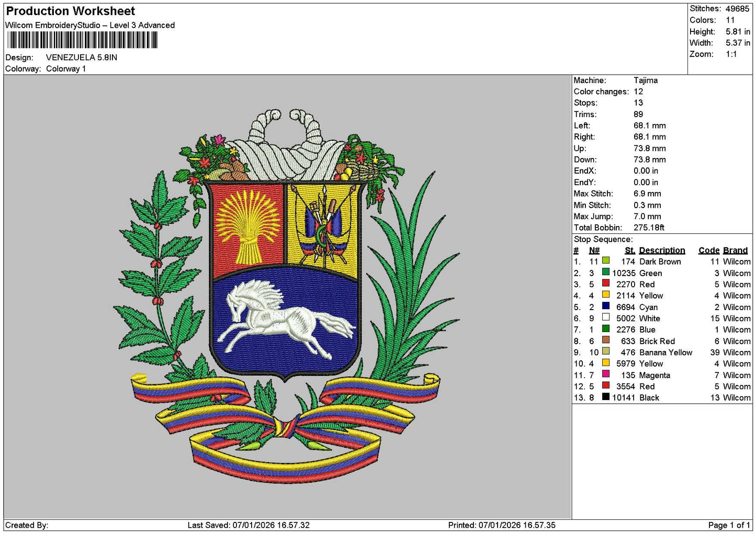Click the 'Printed: 07/01/2026 16.57.35' text
Viewport: 756px width, 534px height.
point(502,525)
